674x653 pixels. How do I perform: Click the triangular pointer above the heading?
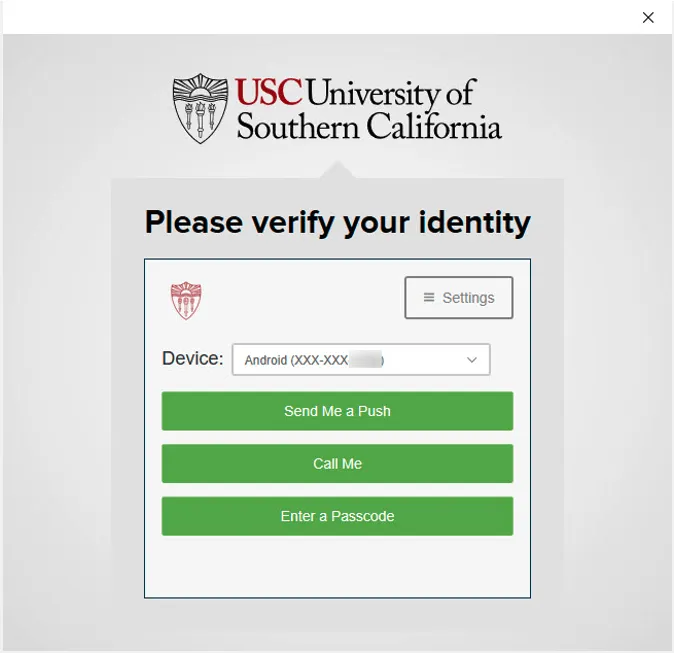337,169
